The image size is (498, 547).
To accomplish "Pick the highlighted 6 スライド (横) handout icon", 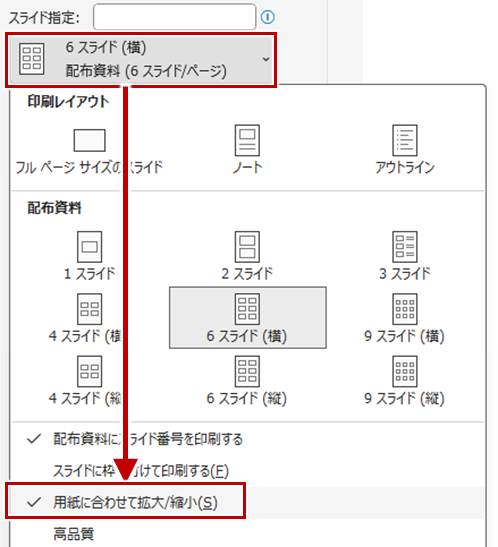I will pyautogui.click(x=247, y=309).
